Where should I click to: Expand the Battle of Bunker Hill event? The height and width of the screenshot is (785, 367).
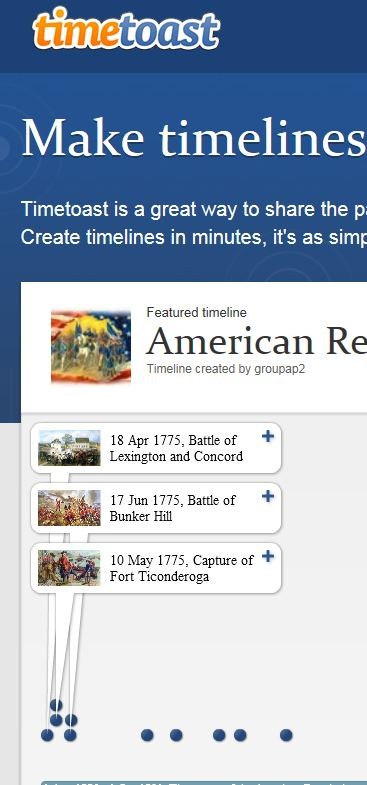coord(268,496)
